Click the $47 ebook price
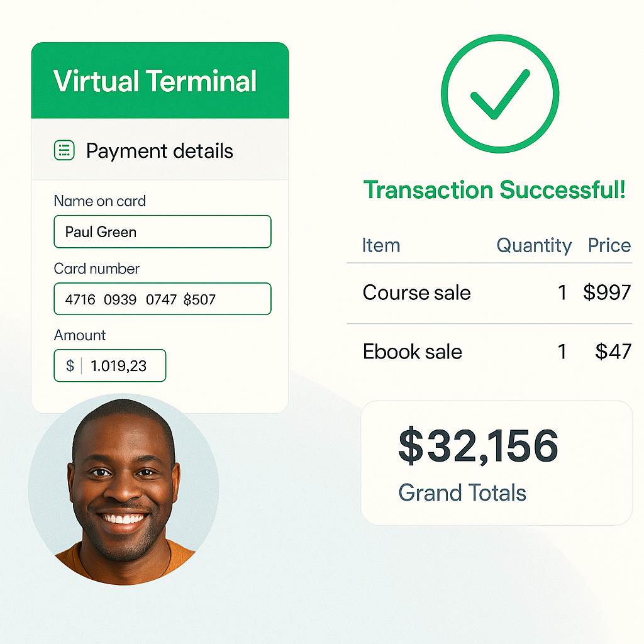The width and height of the screenshot is (644, 644). (x=613, y=352)
